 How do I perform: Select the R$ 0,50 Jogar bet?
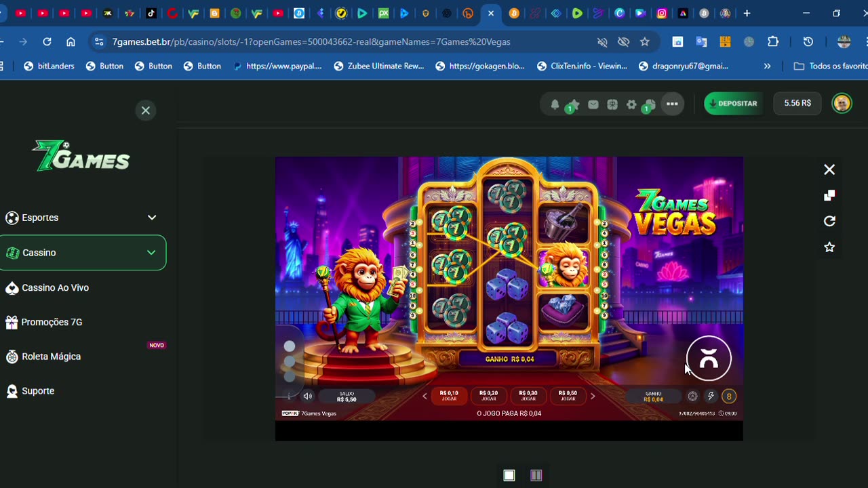(568, 396)
